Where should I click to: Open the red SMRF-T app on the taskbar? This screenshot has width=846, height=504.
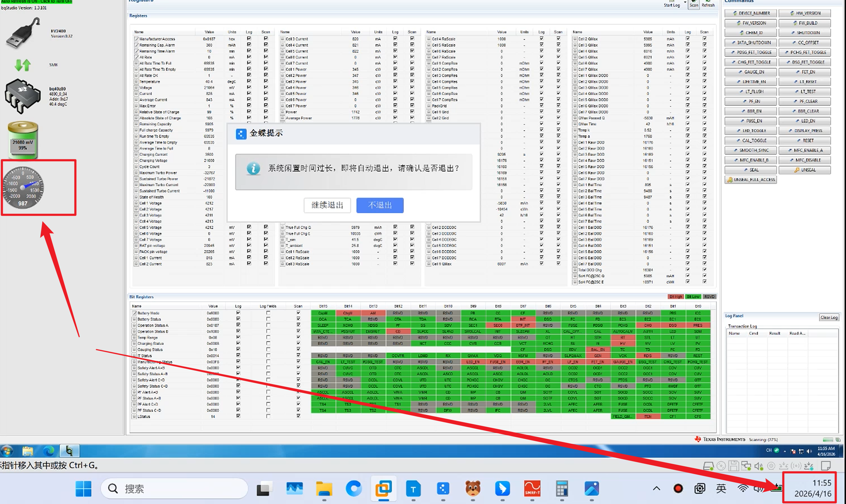click(532, 489)
